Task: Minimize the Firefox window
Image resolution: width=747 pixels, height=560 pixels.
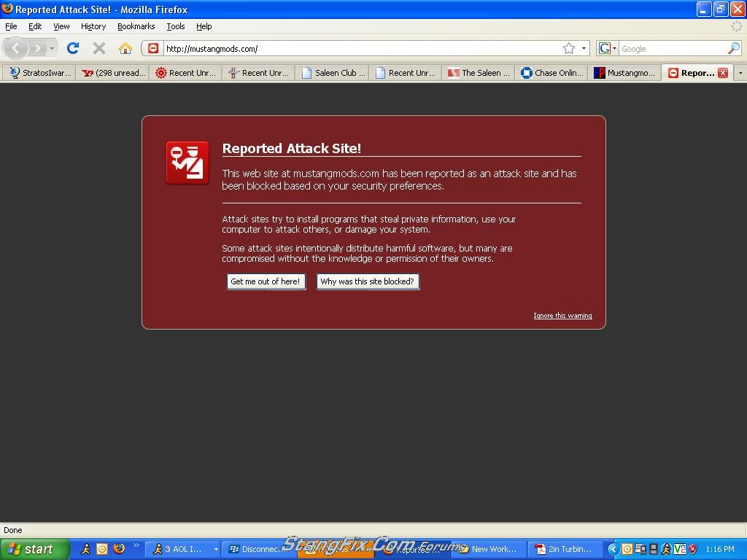Action: 704,9
